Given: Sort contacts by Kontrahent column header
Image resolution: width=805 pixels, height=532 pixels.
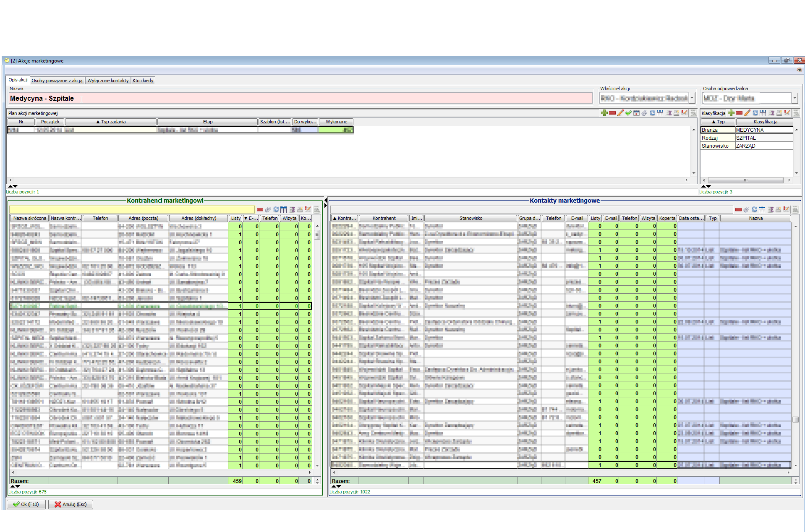Looking at the screenshot, I should (x=384, y=218).
